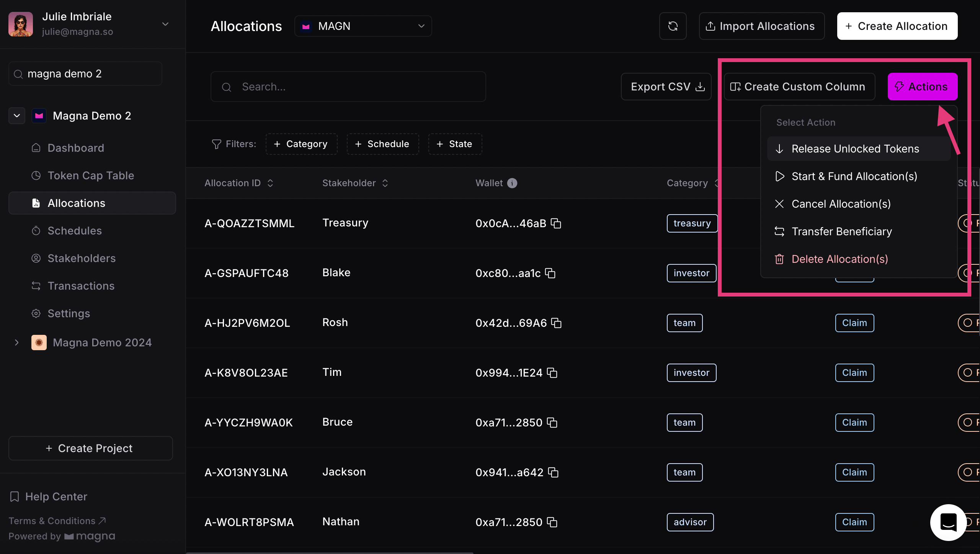Select Allocations in sidebar
Screen dimensions: 980x554
(x=92, y=203)
